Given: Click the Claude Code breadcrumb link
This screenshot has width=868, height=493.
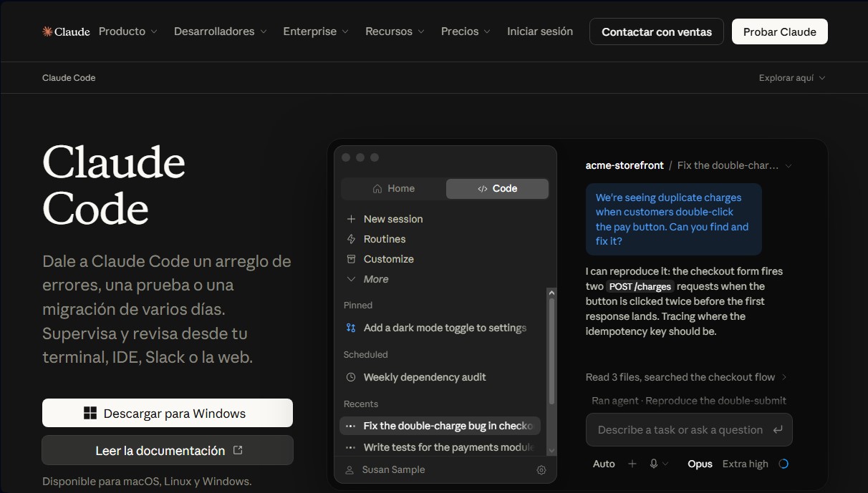Looking at the screenshot, I should [x=69, y=78].
